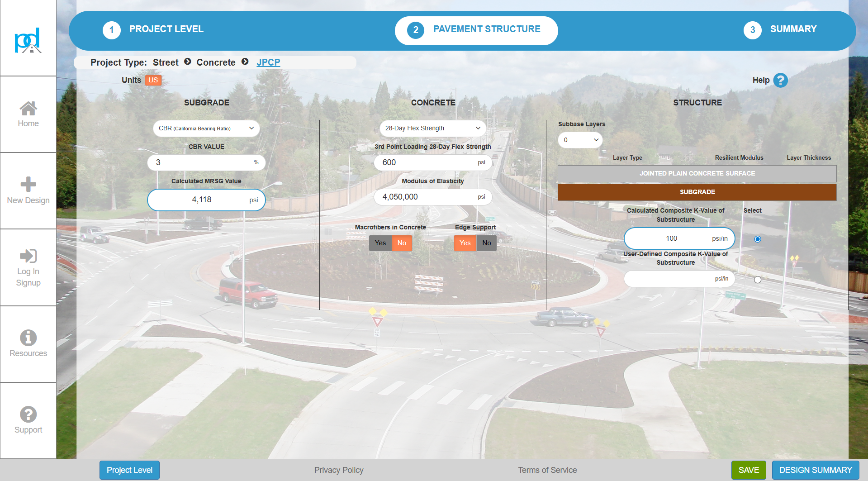The image size is (868, 481).
Task: Open Support question mark icon
Action: point(28,414)
